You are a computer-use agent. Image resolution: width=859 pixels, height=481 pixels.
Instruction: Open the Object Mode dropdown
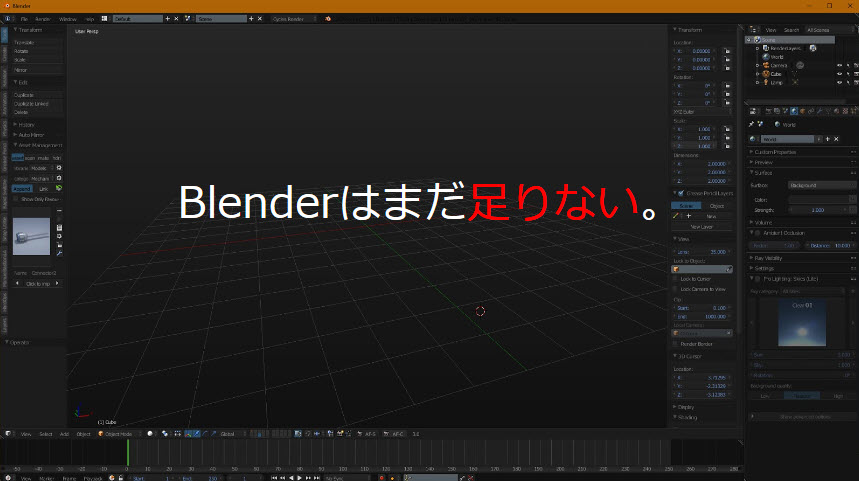[x=118, y=434]
